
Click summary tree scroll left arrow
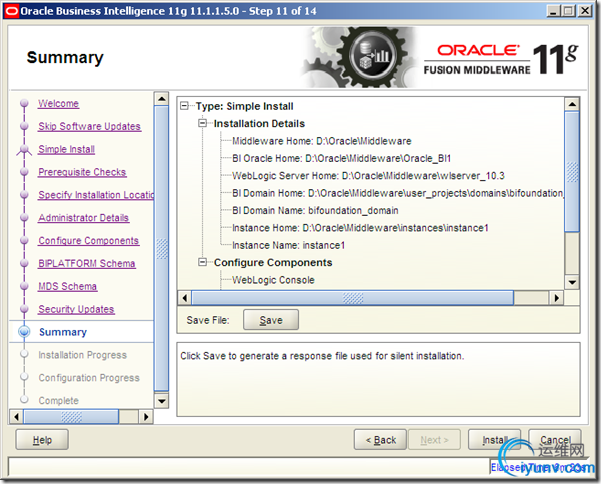[x=185, y=298]
